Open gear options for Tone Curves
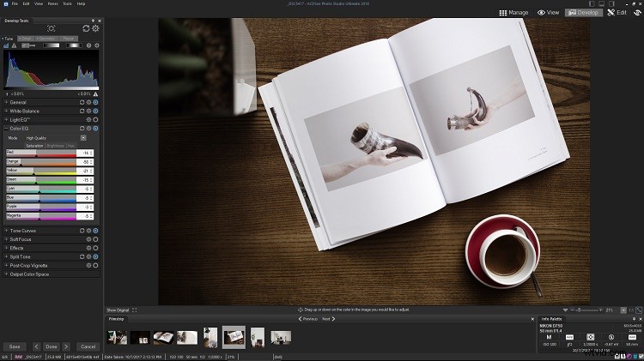Image resolution: width=644 pixels, height=361 pixels. (x=88, y=231)
